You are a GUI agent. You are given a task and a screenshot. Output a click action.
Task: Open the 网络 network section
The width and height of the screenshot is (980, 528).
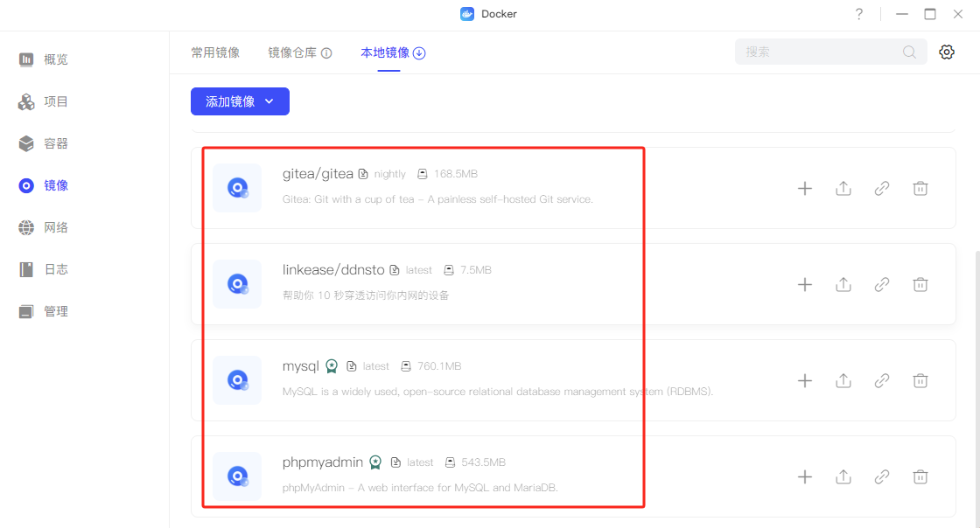click(x=43, y=228)
